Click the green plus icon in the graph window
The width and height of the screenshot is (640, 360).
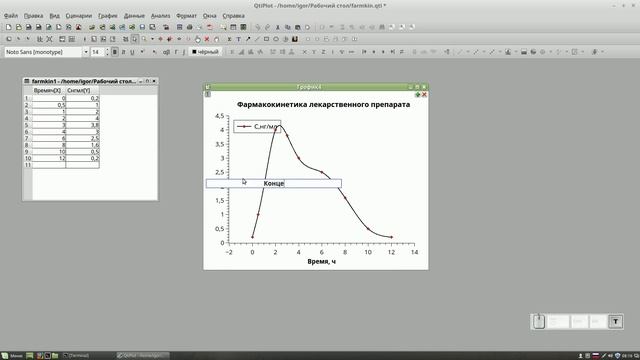(418, 94)
